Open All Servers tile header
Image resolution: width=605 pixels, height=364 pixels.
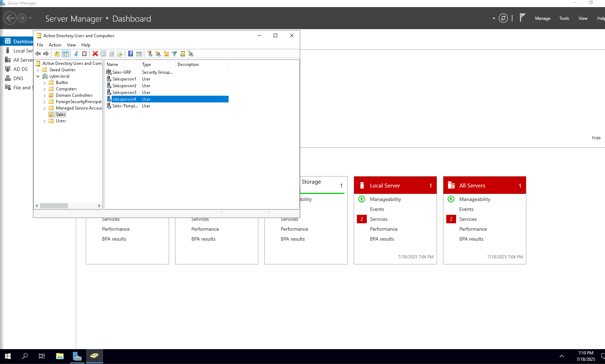point(484,185)
